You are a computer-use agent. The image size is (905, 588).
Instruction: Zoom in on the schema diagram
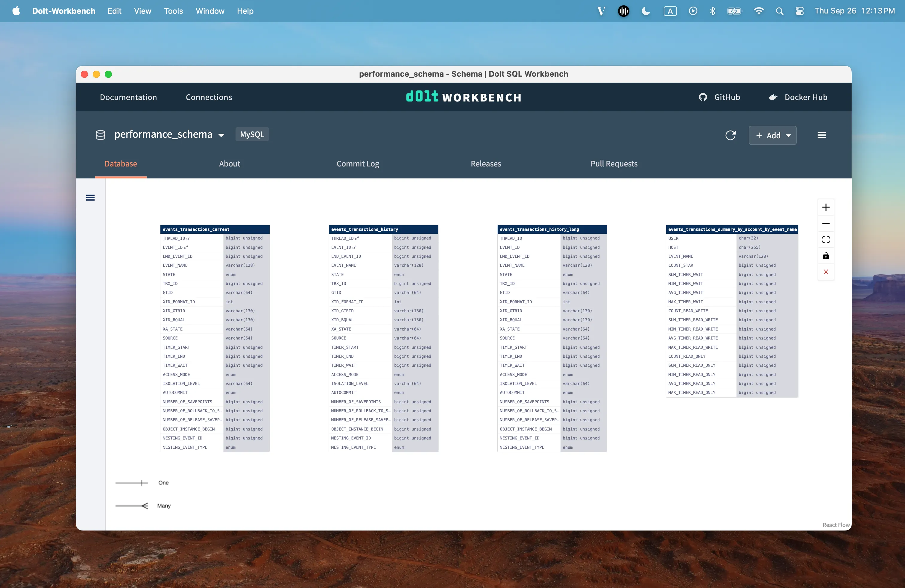click(825, 207)
